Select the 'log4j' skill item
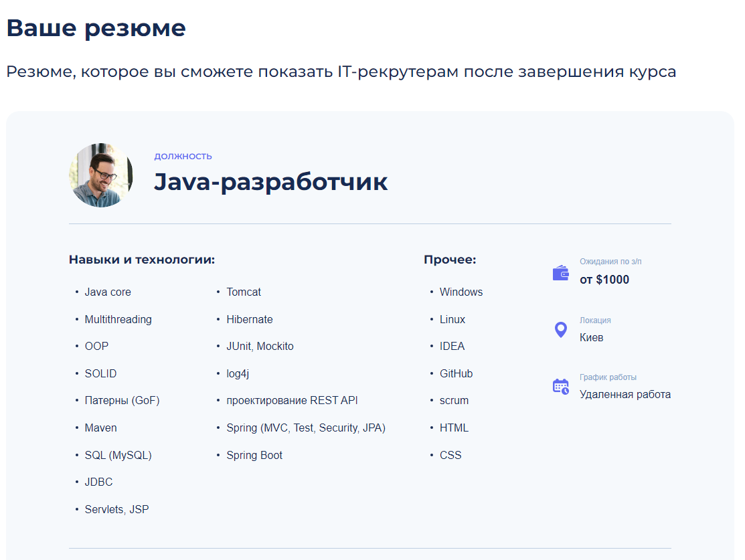Image resolution: width=745 pixels, height=560 pixels. click(238, 374)
